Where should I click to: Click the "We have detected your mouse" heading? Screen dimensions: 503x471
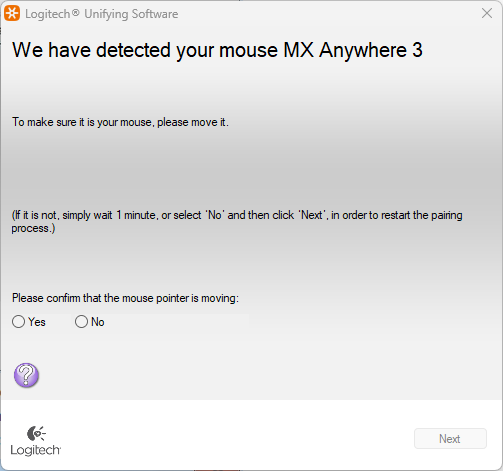[145, 50]
